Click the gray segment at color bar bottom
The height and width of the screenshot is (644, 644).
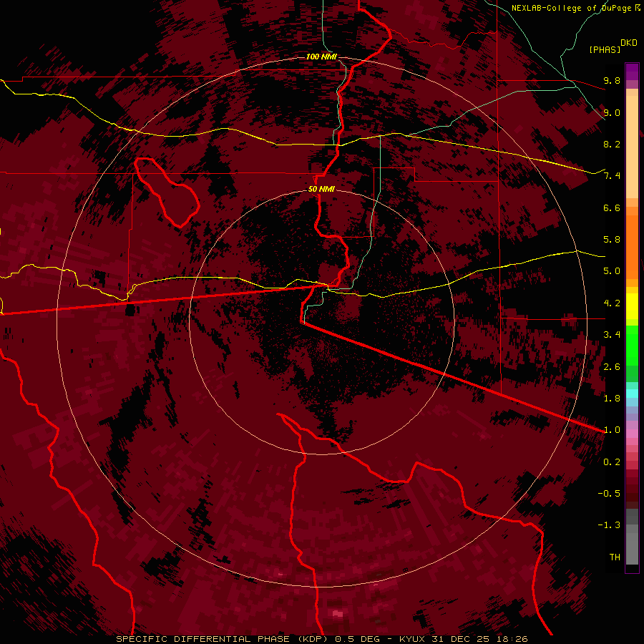tap(632, 538)
